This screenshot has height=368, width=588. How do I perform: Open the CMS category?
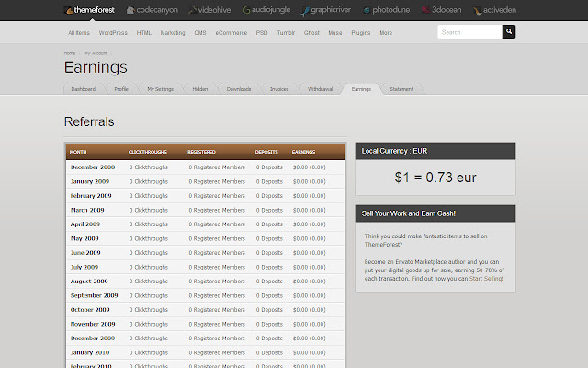point(200,33)
